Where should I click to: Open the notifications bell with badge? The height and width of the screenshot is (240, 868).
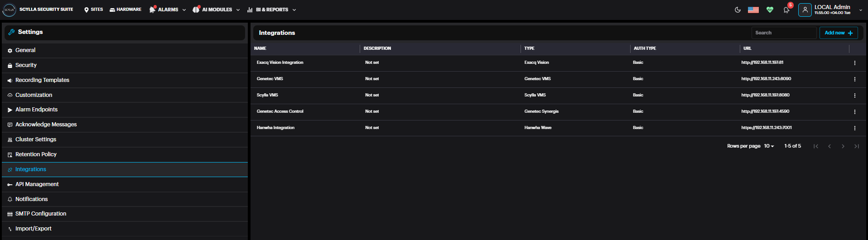[786, 10]
